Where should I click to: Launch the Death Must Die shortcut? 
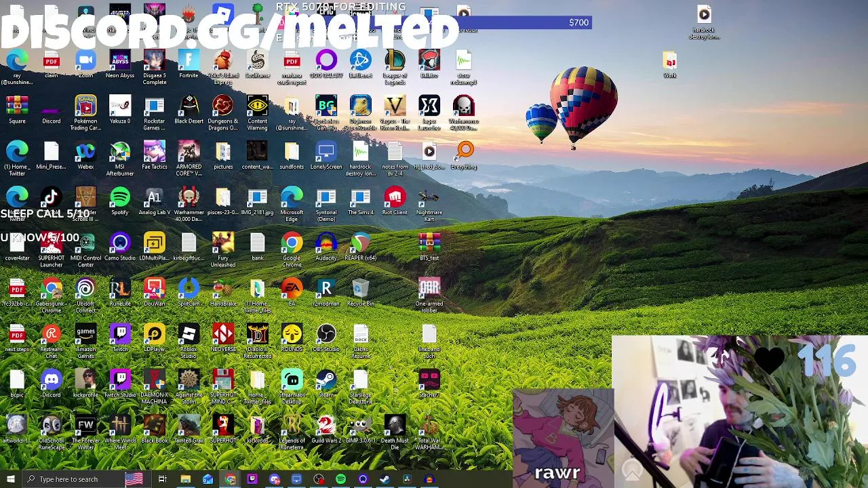pyautogui.click(x=395, y=431)
